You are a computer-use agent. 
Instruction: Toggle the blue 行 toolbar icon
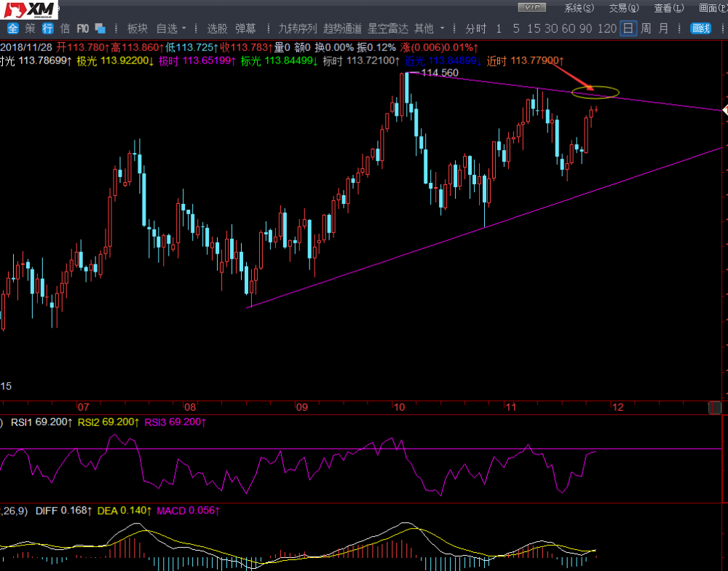48,29
